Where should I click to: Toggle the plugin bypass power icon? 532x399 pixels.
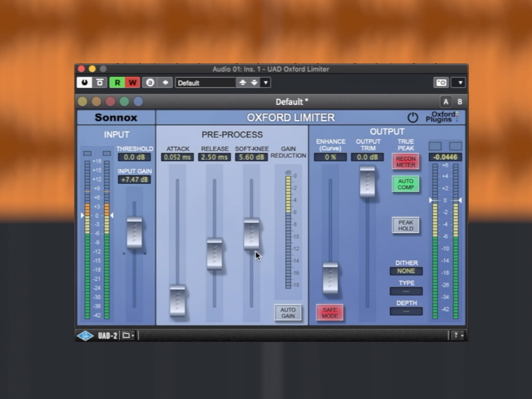[x=414, y=118]
